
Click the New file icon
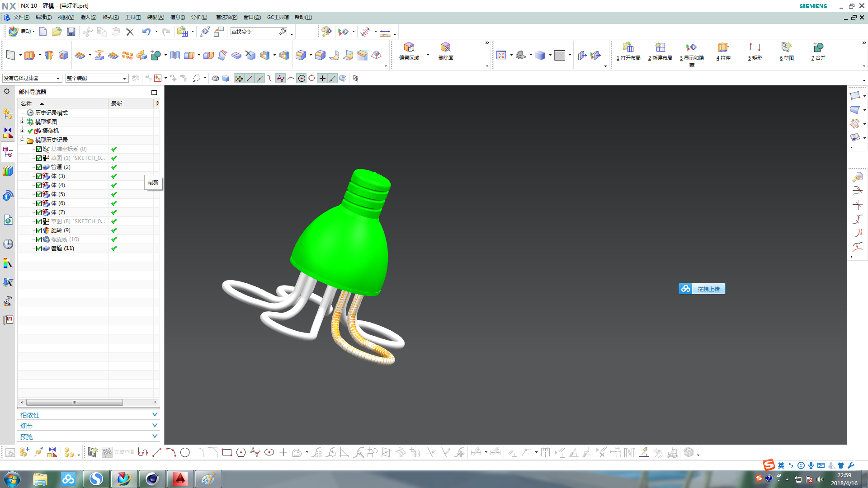click(43, 32)
